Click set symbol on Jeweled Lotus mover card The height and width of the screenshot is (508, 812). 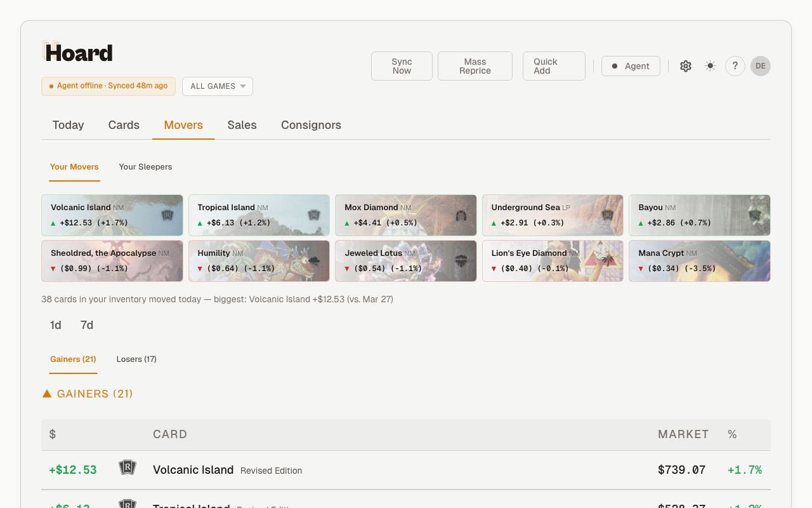click(x=461, y=261)
